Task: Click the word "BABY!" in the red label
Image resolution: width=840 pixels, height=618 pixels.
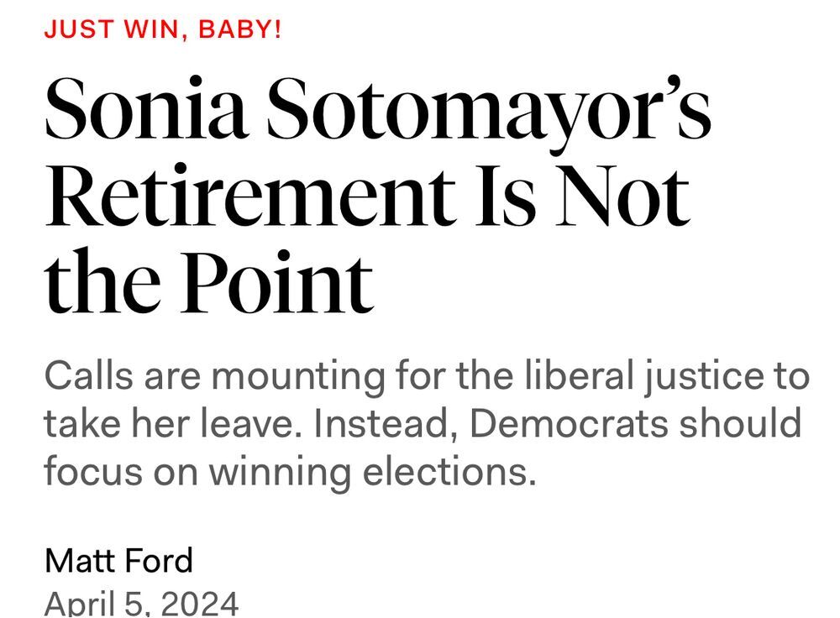Action: pyautogui.click(x=239, y=29)
